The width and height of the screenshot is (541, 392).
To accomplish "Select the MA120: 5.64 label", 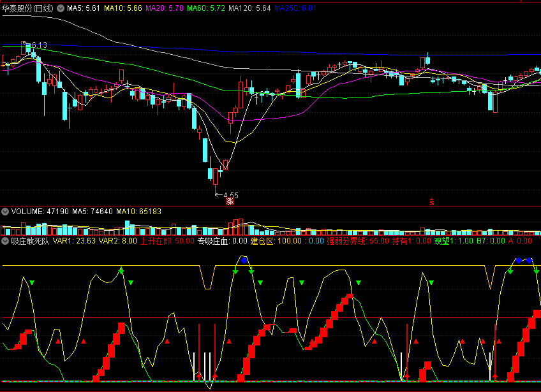I will tap(250, 8).
